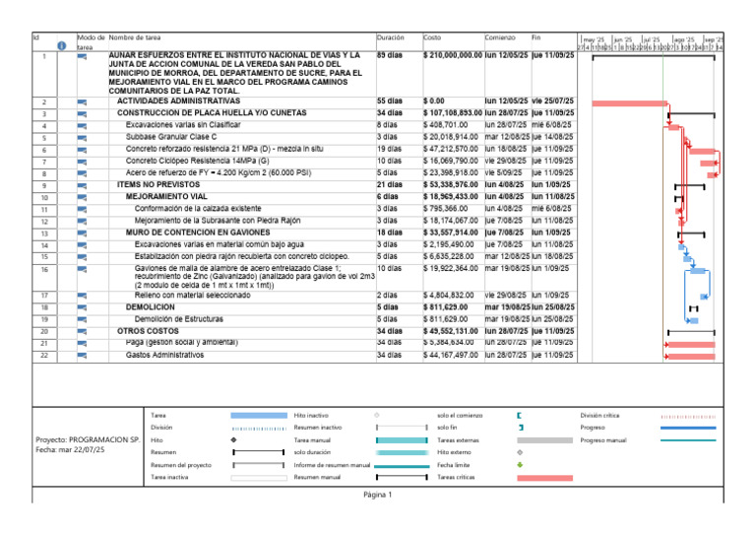Select the Costo column header

(432, 37)
